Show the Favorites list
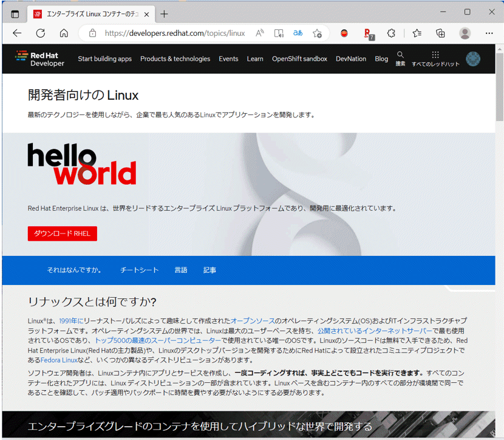The height and width of the screenshot is (440, 504). click(417, 33)
